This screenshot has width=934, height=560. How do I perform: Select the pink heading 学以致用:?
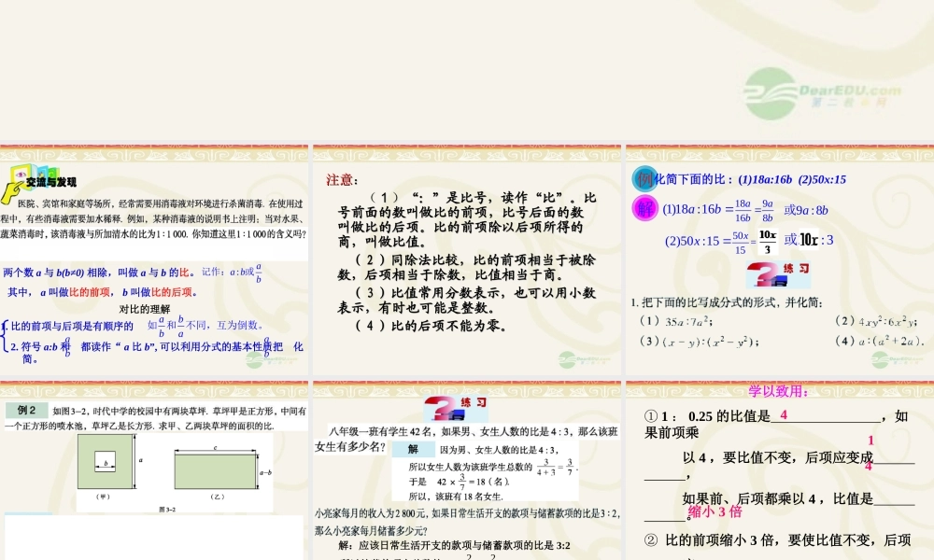tap(779, 391)
